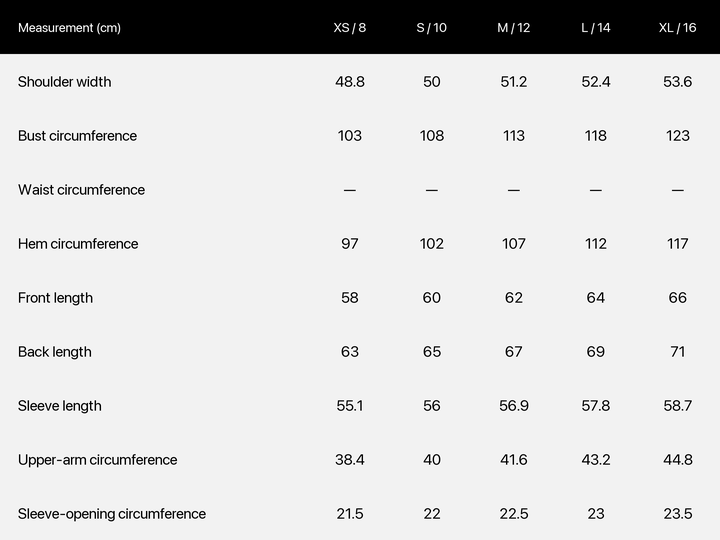Click the Hem circumference row label
The image size is (720, 540).
(x=78, y=244)
